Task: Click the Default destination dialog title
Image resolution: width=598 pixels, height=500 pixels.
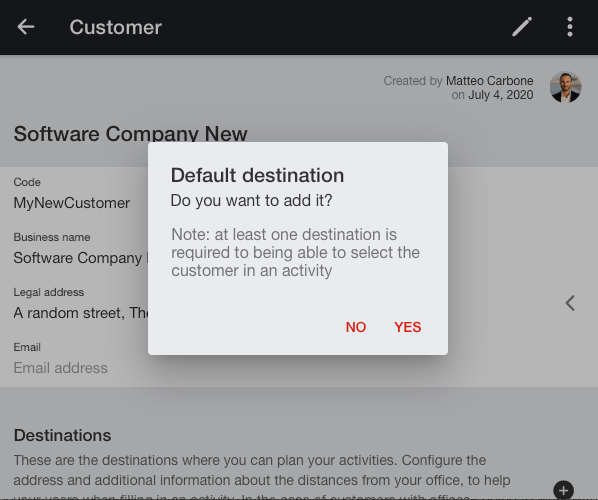Action: (257, 175)
